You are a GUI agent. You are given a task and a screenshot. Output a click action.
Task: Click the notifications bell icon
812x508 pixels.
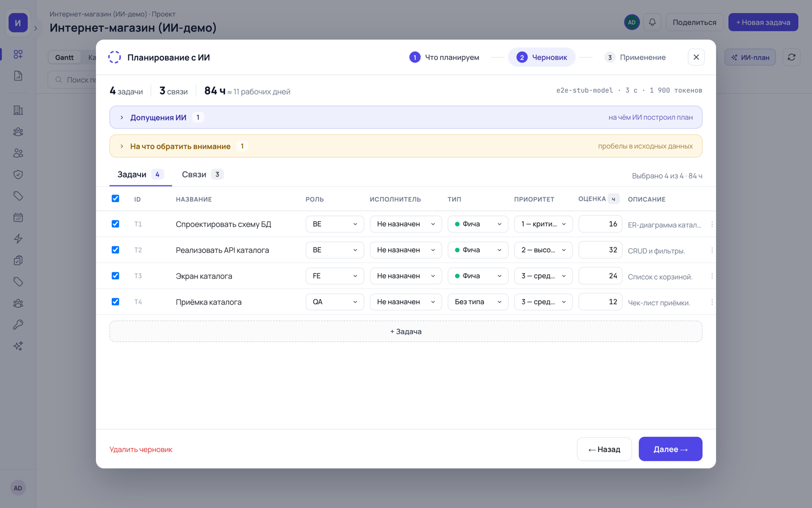(652, 22)
